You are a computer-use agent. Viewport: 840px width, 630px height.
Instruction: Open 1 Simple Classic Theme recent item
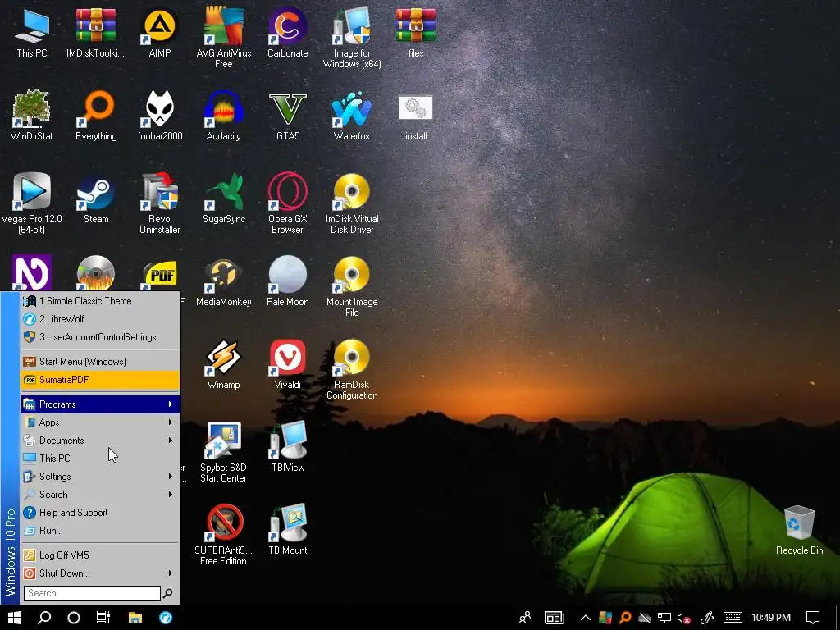tap(100, 301)
